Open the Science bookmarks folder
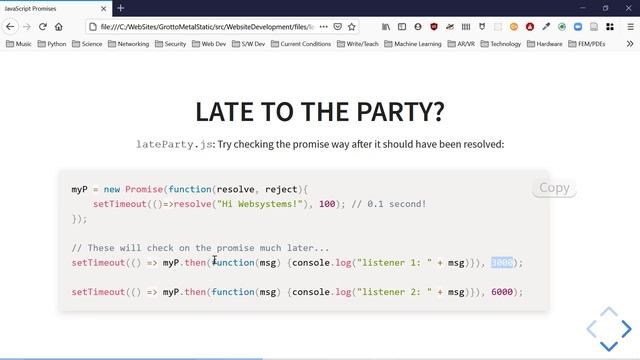The height and width of the screenshot is (360, 640). 87,44
